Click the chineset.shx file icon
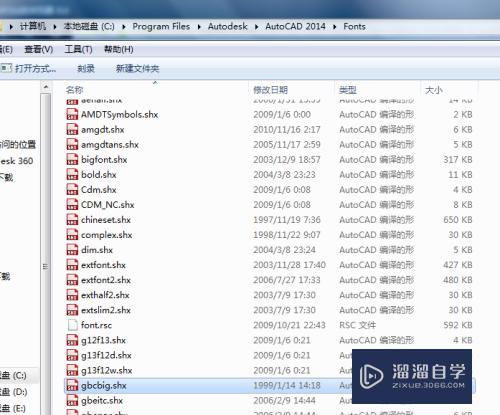The height and width of the screenshot is (415, 500). click(72, 219)
